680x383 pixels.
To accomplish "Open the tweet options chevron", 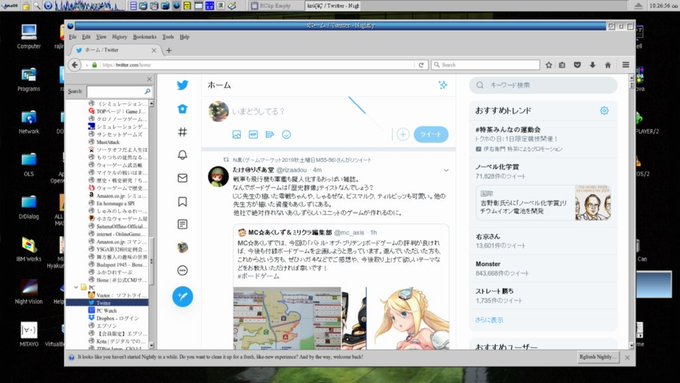I will pyautogui.click(x=446, y=170).
